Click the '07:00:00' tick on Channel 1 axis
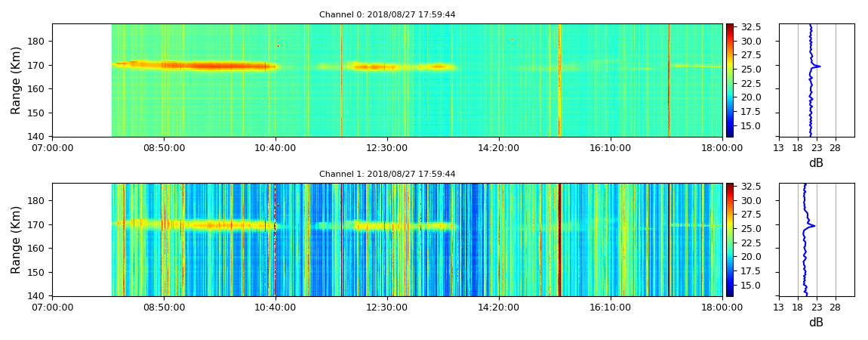 pos(53,308)
